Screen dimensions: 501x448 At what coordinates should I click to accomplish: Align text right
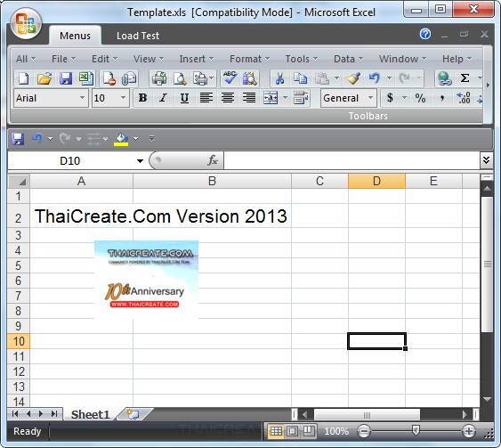249,98
